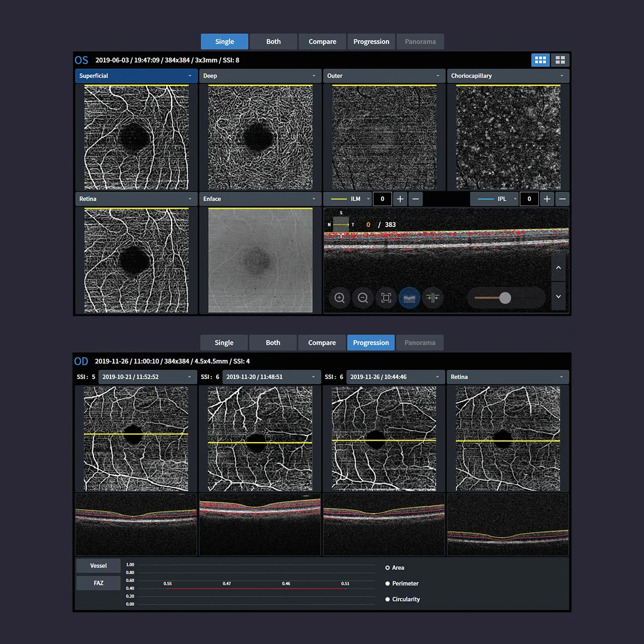The width and height of the screenshot is (644, 644).
Task: Click the zoom out magnifier icon
Action: pos(363,298)
